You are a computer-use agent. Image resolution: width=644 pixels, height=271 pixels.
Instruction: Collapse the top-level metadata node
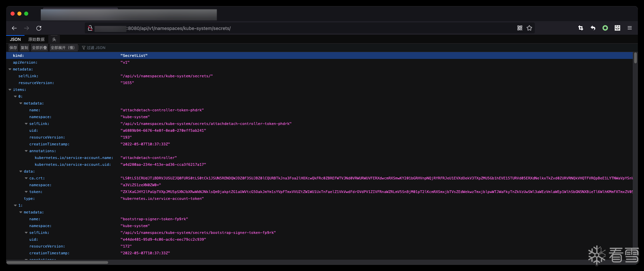pyautogui.click(x=10, y=69)
